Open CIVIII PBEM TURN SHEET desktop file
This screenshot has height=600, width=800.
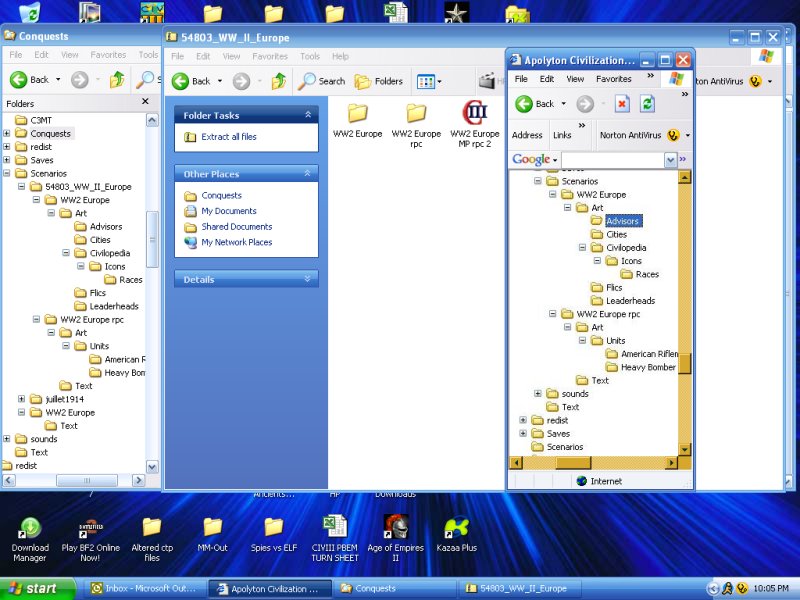coord(334,527)
